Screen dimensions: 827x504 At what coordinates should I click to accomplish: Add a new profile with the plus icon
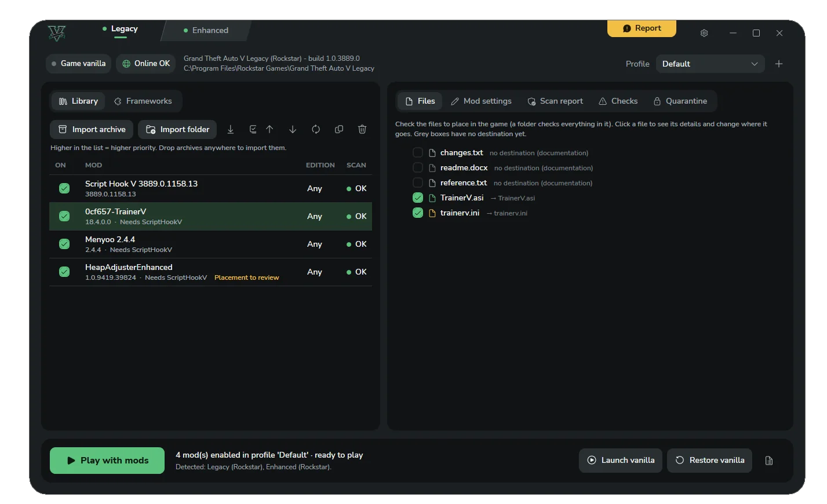[779, 64]
